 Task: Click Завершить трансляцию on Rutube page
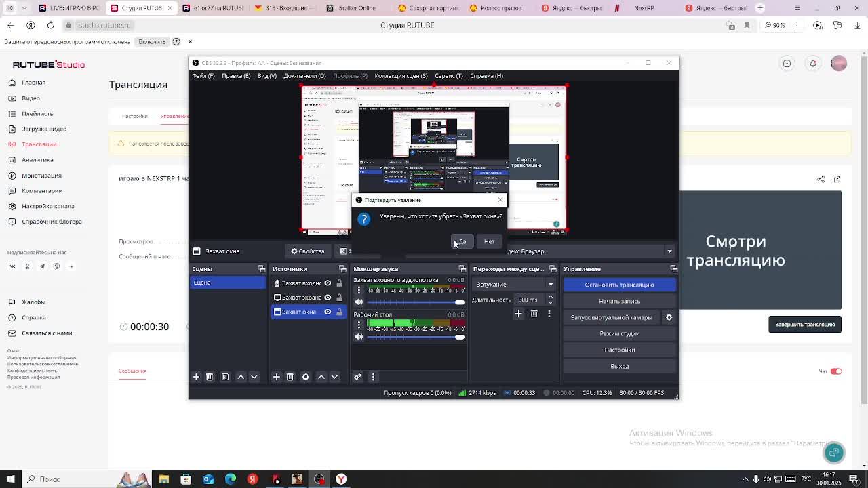pyautogui.click(x=805, y=325)
